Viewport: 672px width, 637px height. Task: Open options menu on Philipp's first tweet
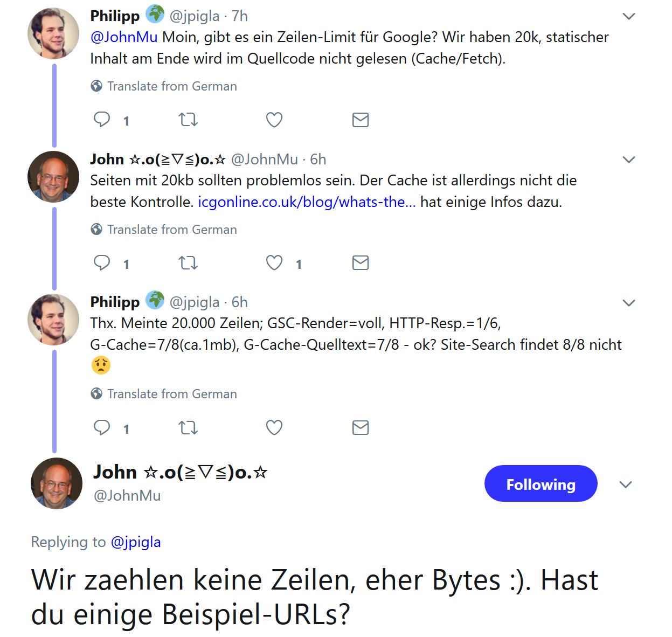tap(628, 16)
